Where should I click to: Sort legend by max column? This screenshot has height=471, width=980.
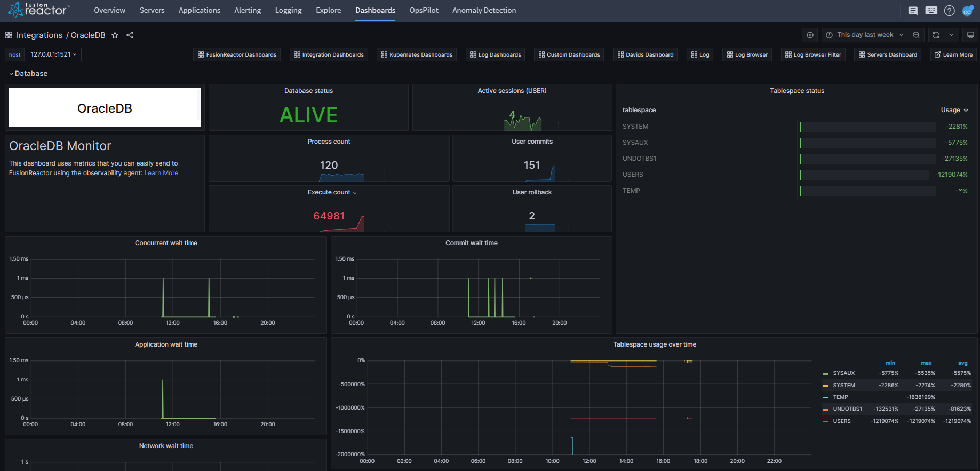tap(926, 363)
